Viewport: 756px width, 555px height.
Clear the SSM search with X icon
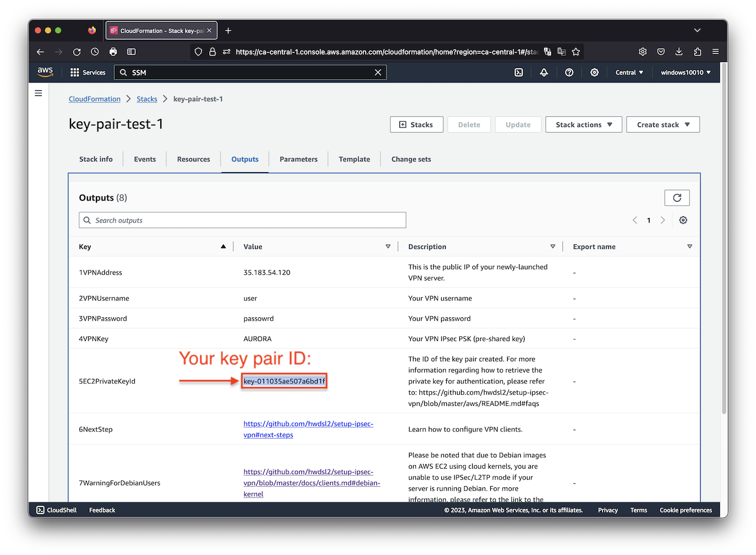tap(378, 72)
